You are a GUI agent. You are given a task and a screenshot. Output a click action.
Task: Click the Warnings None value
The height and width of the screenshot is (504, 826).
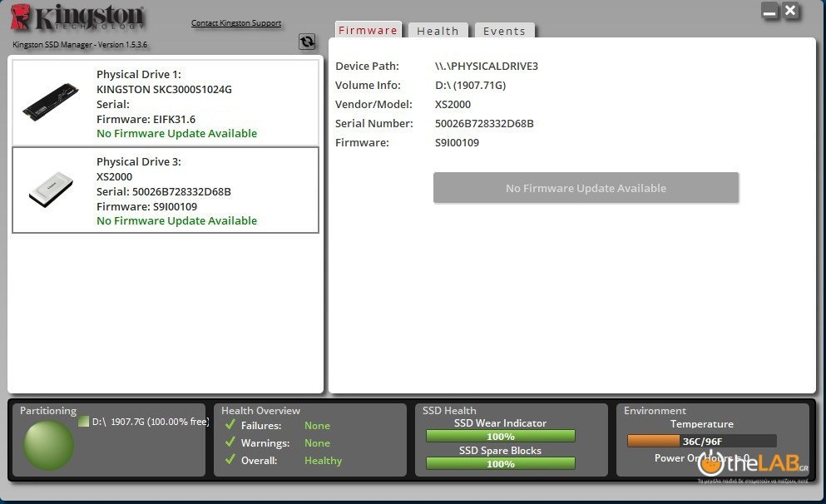[x=317, y=443]
